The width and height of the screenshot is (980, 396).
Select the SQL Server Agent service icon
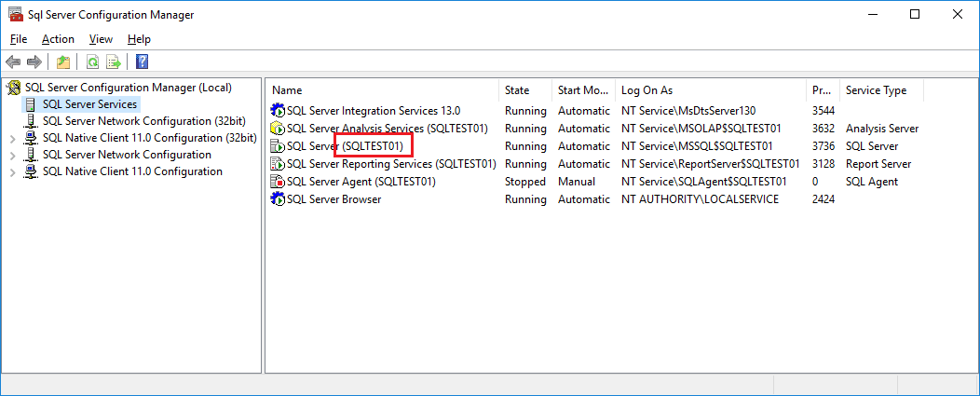point(277,182)
